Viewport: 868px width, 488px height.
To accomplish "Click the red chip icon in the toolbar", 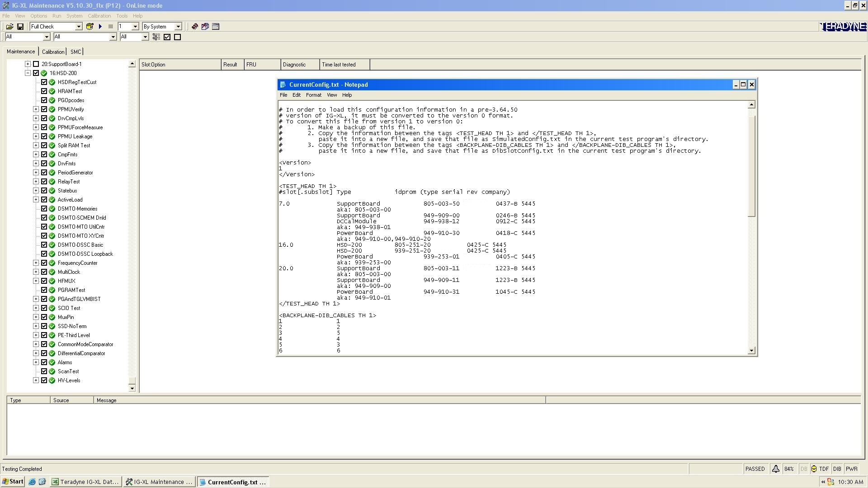I will coord(195,27).
